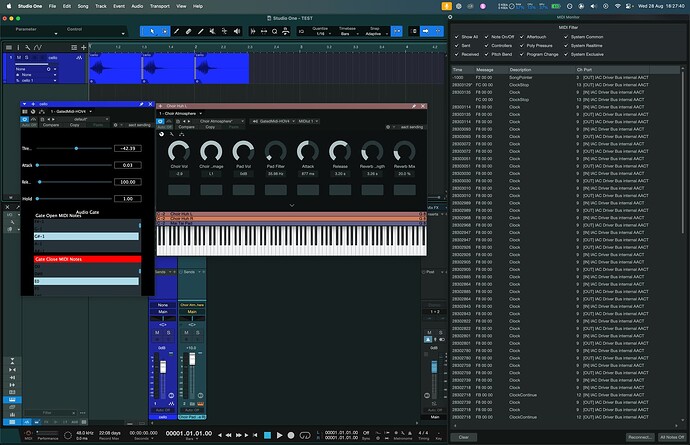The height and width of the screenshot is (445, 690).
Task: Toggle Pitch Bend checkbox in MIDI Filter
Action: pos(487,55)
